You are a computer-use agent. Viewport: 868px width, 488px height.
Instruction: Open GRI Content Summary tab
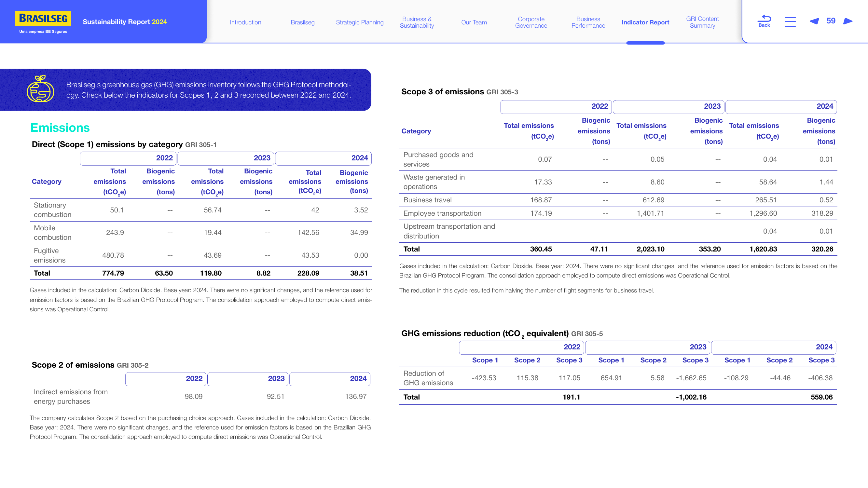[x=702, y=22]
